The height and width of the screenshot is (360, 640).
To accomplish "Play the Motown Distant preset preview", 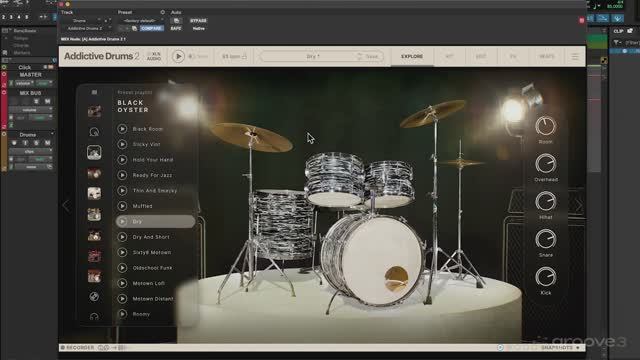I will point(122,299).
